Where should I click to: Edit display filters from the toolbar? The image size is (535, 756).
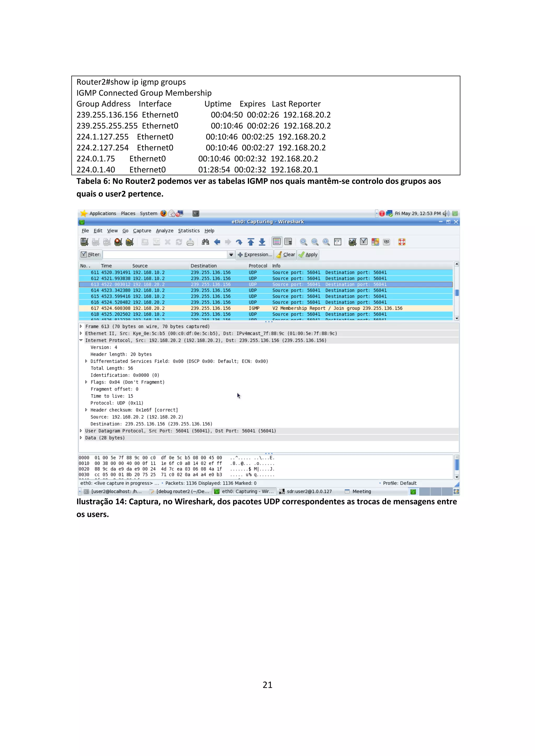[364, 242]
